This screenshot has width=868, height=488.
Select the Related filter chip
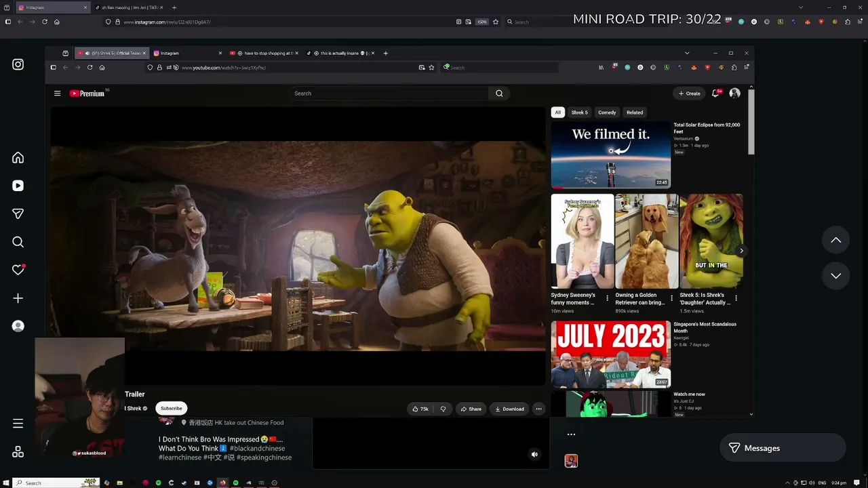click(635, 113)
